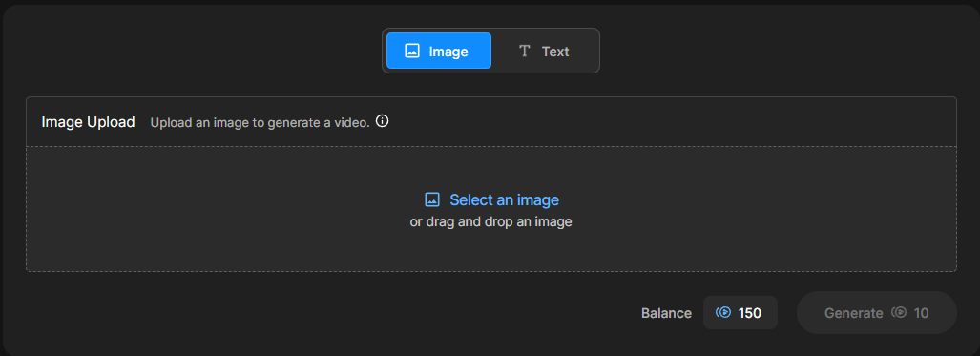
Task: Click the Image Upload heading
Action: pos(88,122)
